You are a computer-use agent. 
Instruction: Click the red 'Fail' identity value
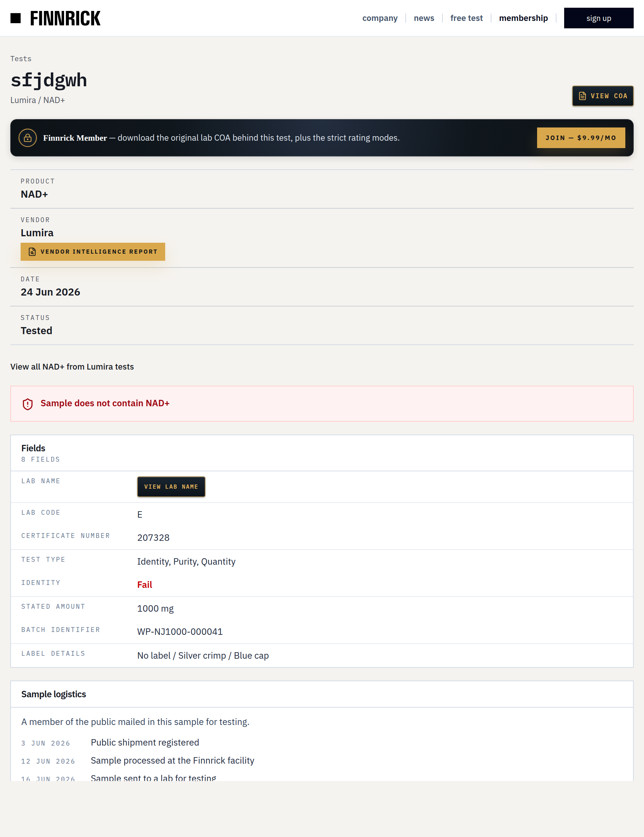(x=145, y=585)
